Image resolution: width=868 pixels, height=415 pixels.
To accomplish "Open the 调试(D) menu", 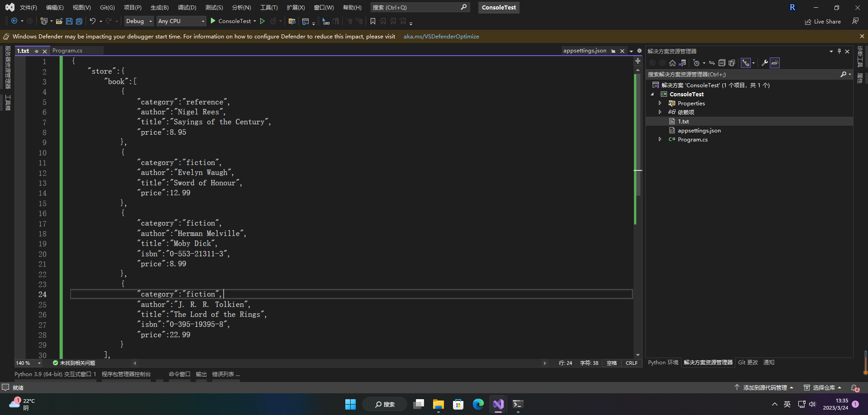I will coord(187,8).
